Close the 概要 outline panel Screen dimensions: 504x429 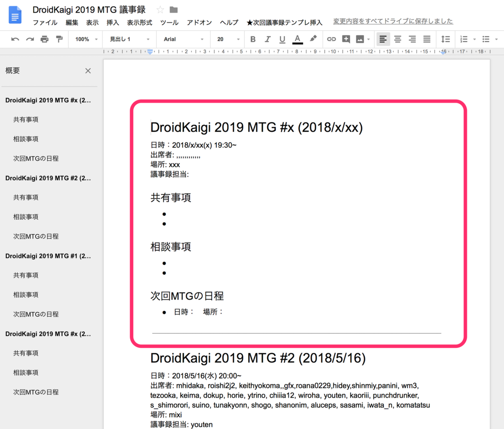88,71
